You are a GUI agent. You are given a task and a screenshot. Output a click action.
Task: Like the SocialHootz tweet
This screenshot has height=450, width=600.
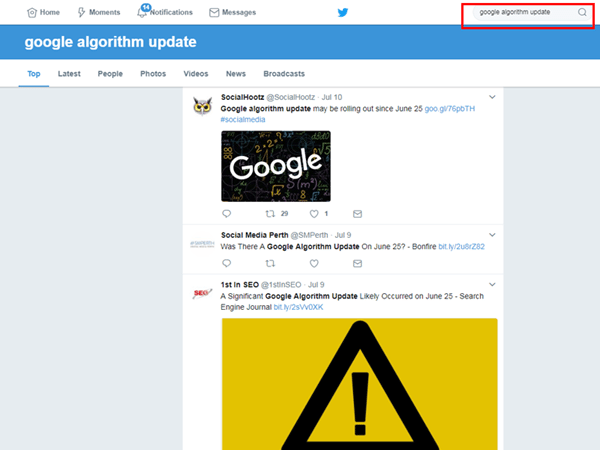(x=314, y=214)
